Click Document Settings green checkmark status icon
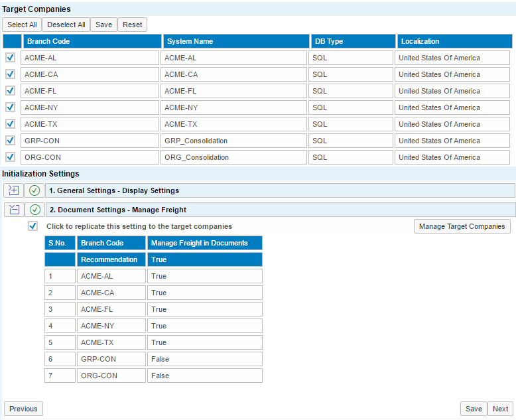Viewport: 516px width, 420px height. [x=34, y=210]
